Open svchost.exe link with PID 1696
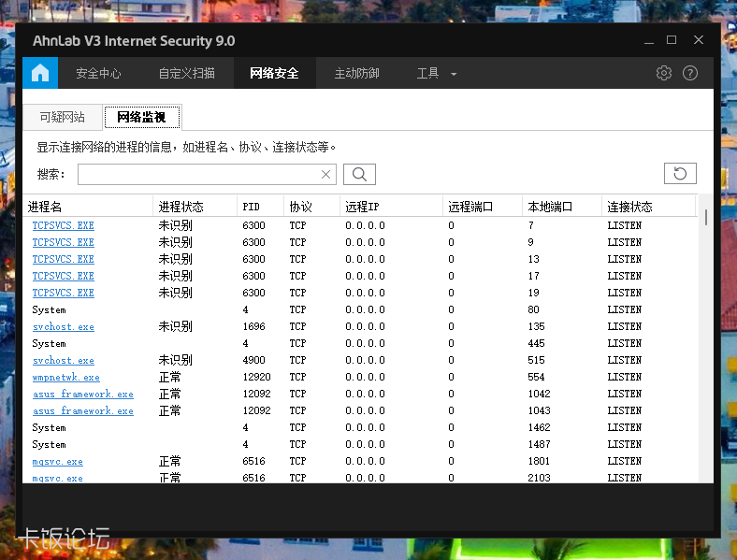The width and height of the screenshot is (737, 560). coord(63,327)
